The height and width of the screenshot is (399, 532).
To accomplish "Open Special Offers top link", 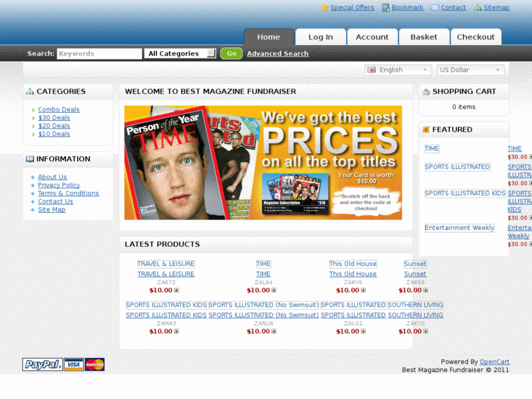I will coord(352,7).
